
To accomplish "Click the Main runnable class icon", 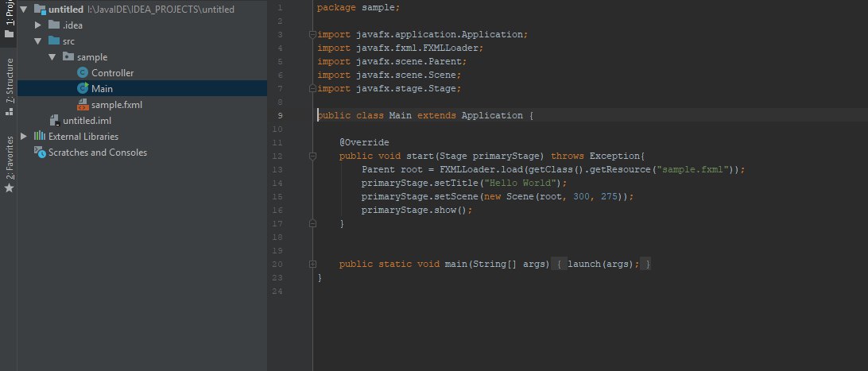I will click(x=83, y=88).
